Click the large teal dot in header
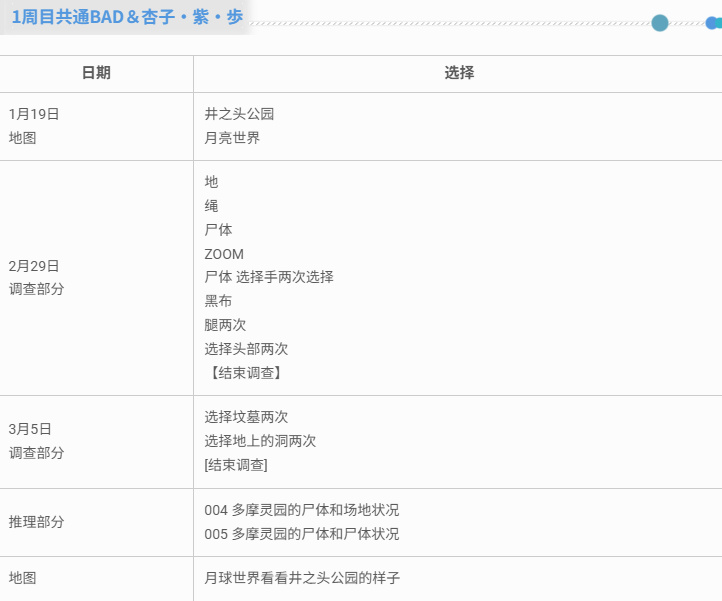722x601 pixels. coord(659,23)
